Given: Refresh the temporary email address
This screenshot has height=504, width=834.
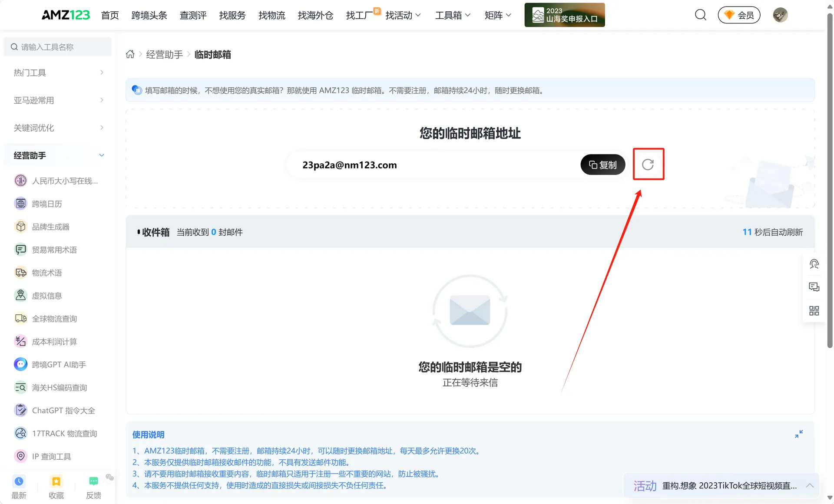Looking at the screenshot, I should pyautogui.click(x=648, y=165).
